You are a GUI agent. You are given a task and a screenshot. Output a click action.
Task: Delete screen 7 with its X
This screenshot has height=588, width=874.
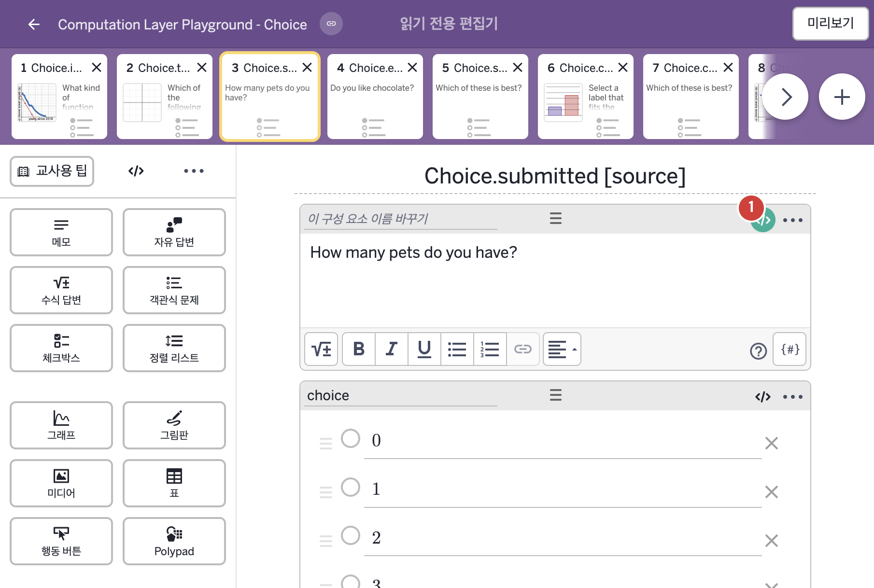point(728,68)
